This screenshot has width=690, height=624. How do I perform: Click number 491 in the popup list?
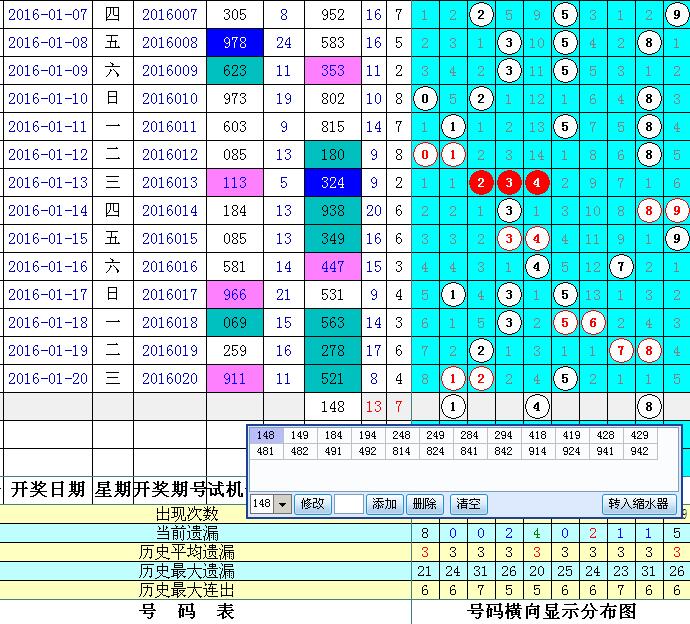point(334,451)
